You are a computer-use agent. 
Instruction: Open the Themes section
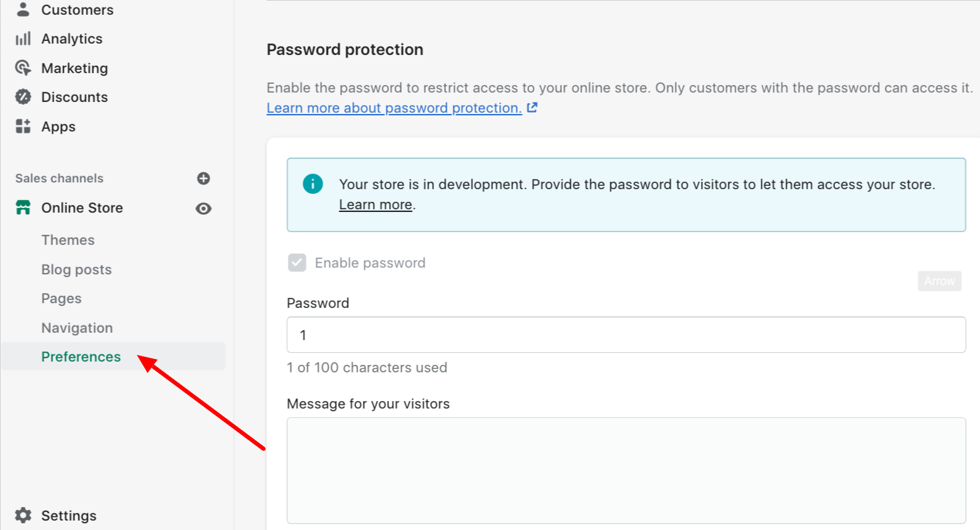pyautogui.click(x=68, y=240)
